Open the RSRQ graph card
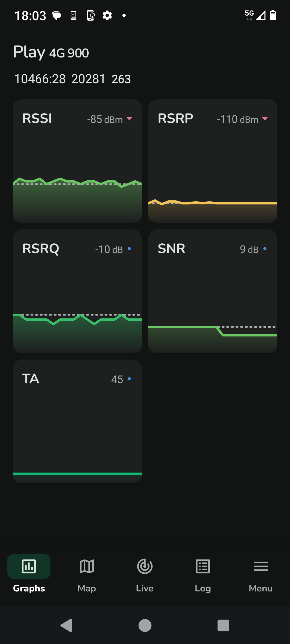Viewport: 290px width, 644px height. 77,291
